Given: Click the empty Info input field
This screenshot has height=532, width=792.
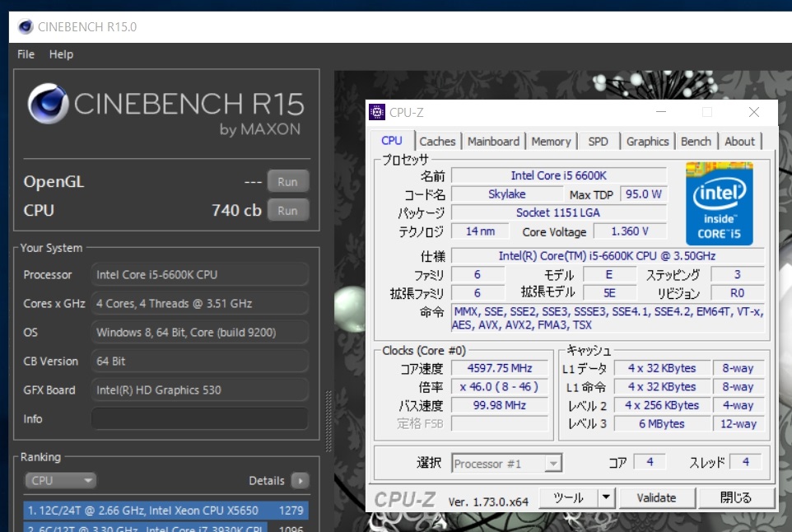Looking at the screenshot, I should pos(199,419).
